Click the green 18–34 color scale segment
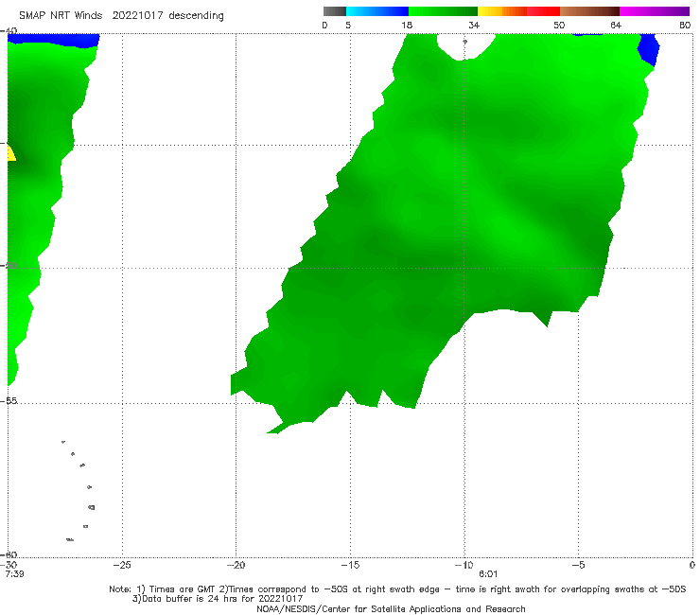This screenshot has width=700, height=615. tap(443, 11)
